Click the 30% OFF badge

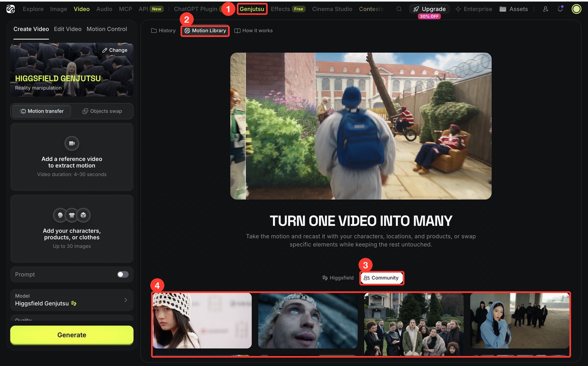429,16
